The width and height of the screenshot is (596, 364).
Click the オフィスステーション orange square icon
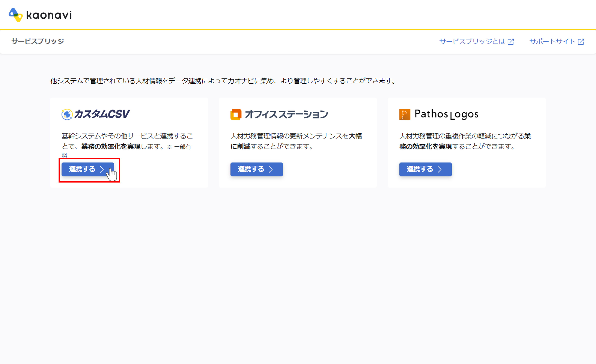pyautogui.click(x=236, y=114)
